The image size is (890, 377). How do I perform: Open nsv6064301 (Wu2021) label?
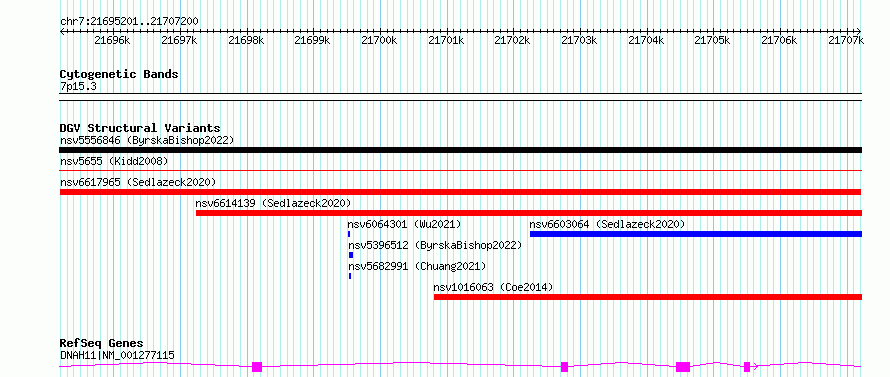[x=404, y=224]
